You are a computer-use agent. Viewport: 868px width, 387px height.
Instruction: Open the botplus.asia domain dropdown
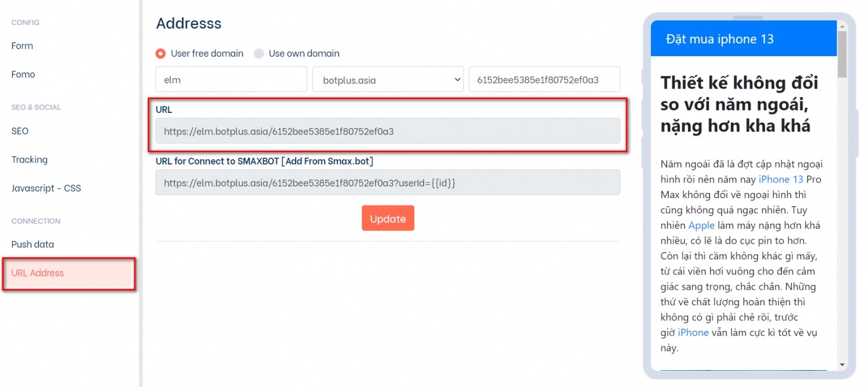click(388, 80)
